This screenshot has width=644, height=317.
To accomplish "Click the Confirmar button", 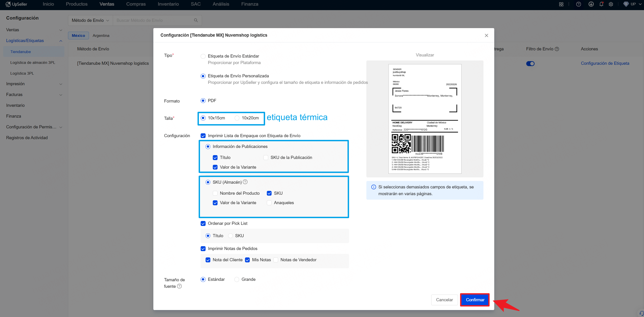I will tap(475, 300).
